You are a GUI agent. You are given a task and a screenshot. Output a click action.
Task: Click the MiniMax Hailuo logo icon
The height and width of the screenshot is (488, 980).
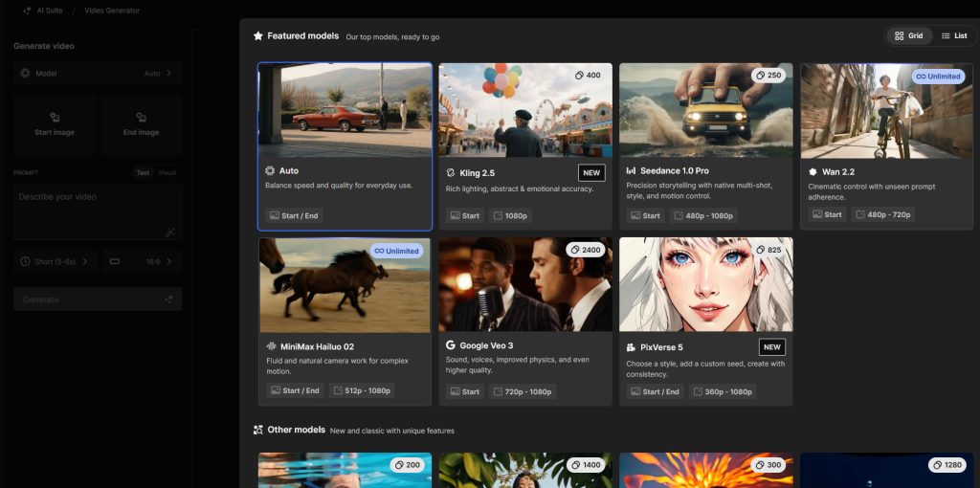click(x=271, y=346)
